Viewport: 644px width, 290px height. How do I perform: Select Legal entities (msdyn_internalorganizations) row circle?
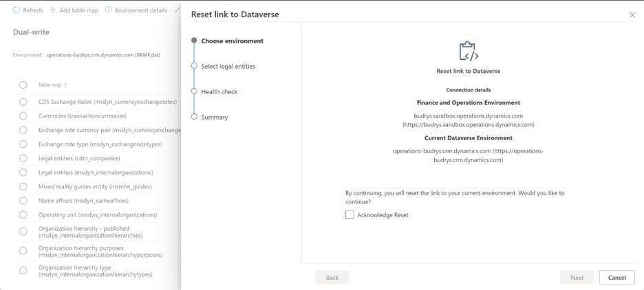pyautogui.click(x=23, y=172)
